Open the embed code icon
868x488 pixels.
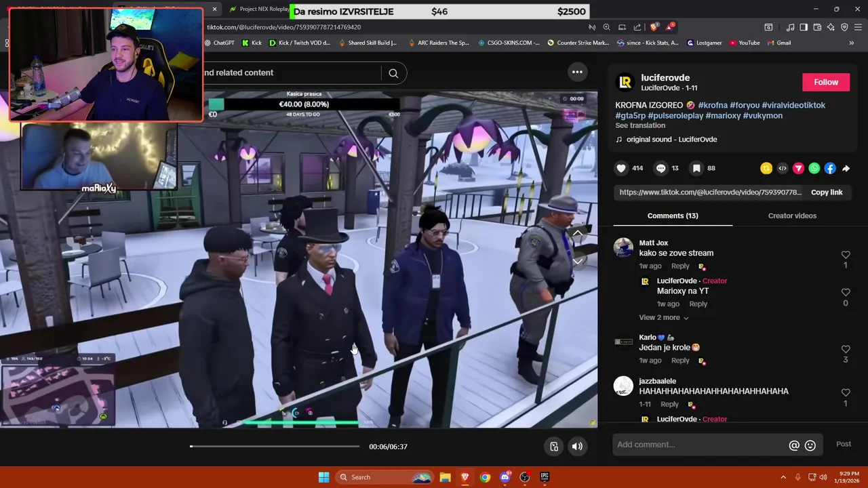click(x=783, y=168)
